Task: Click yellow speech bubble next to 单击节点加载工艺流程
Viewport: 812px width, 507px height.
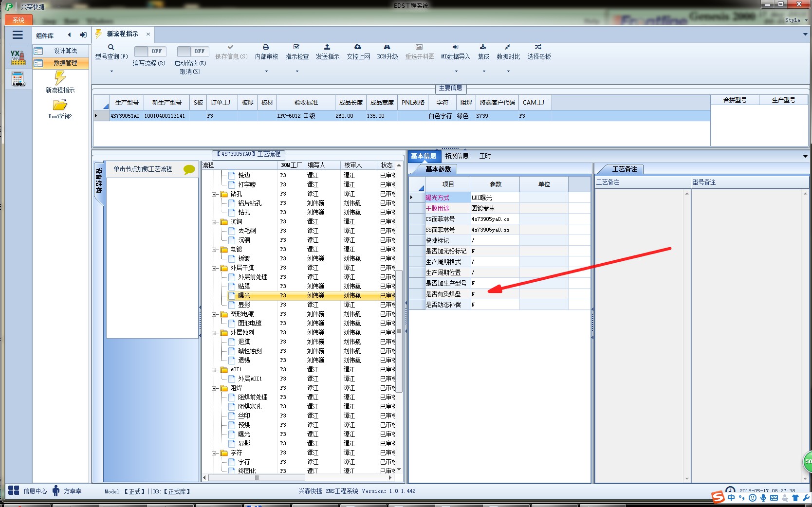Action: [189, 169]
